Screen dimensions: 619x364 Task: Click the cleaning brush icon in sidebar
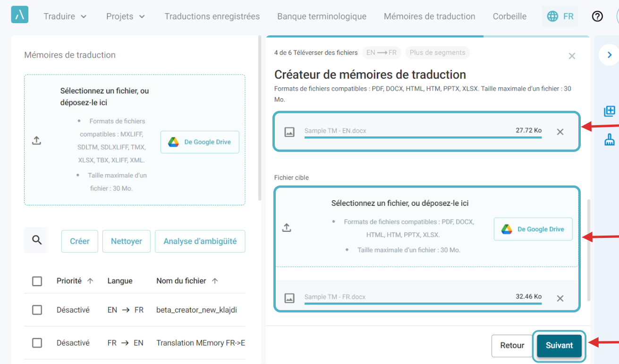click(610, 139)
